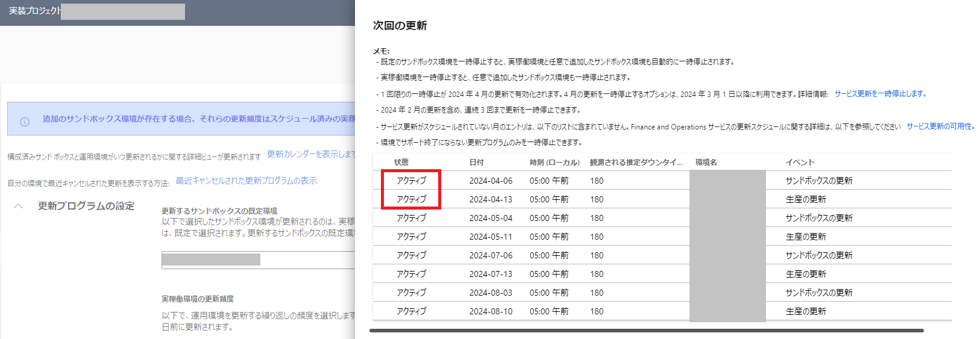Screen dimensions: 980x339
Task: Click the horizontal scrollbar under the update table
Action: [x=646, y=330]
